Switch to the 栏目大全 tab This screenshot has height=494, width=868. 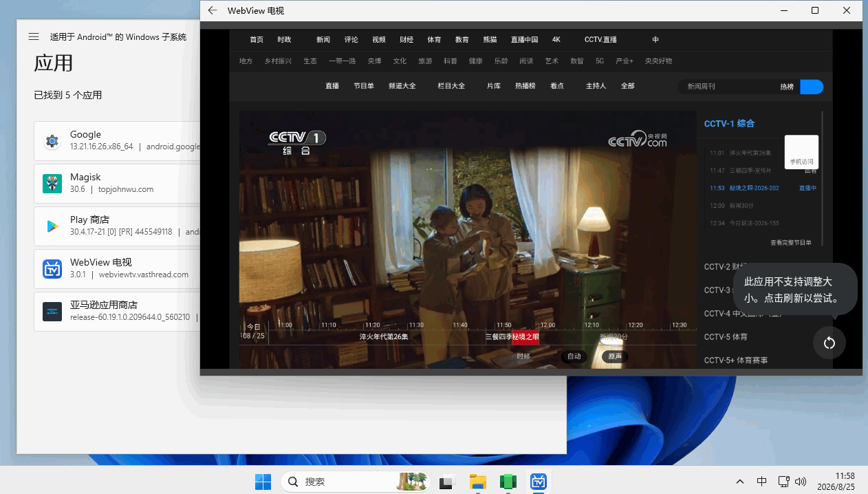[451, 86]
